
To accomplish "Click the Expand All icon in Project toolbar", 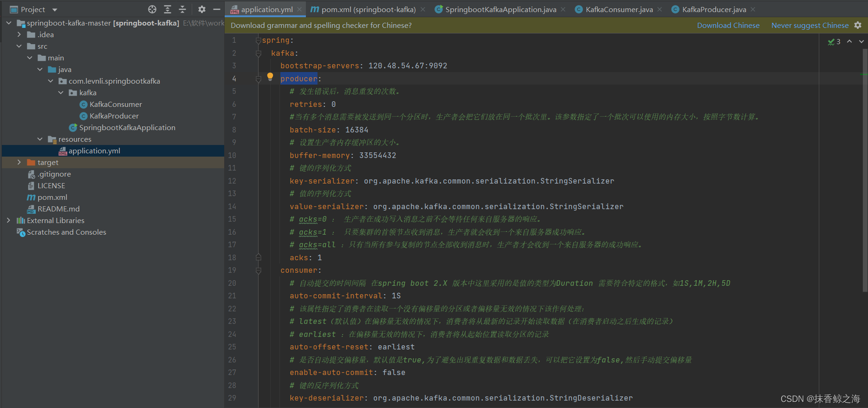I will coord(168,9).
